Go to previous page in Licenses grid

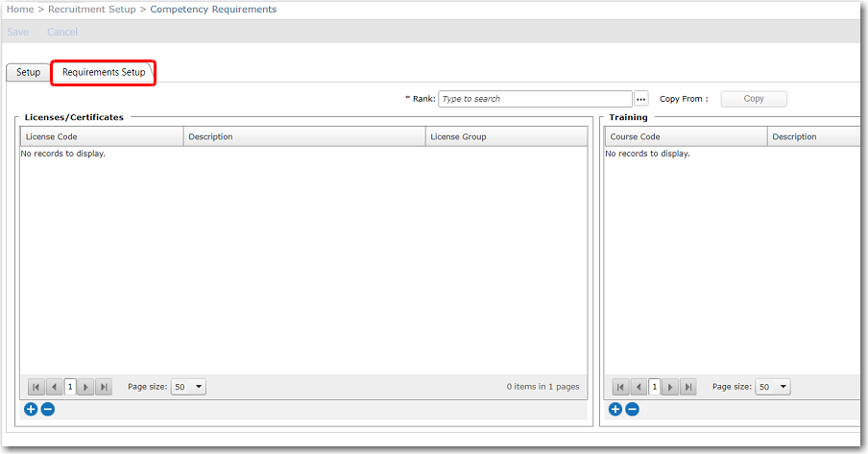click(x=54, y=387)
